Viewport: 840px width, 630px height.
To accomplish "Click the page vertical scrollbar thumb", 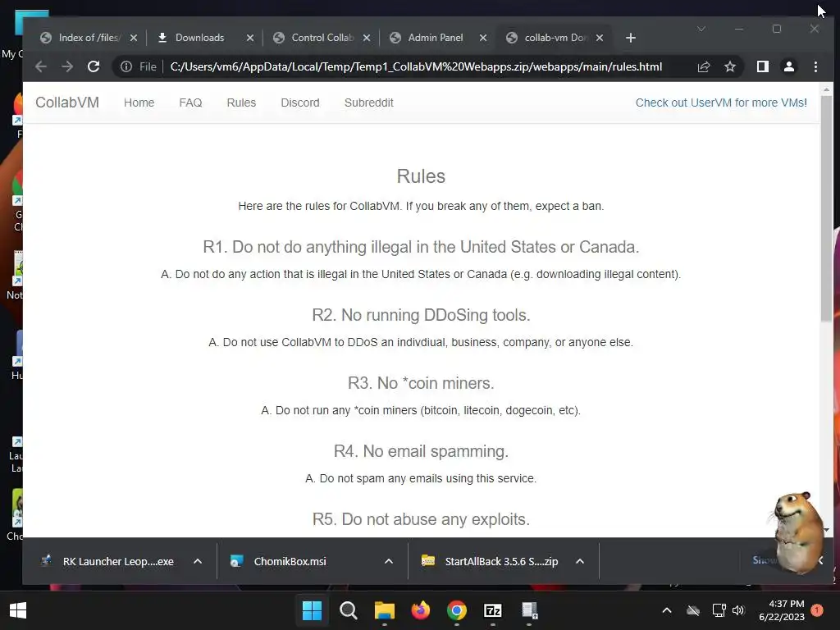I will (x=826, y=208).
